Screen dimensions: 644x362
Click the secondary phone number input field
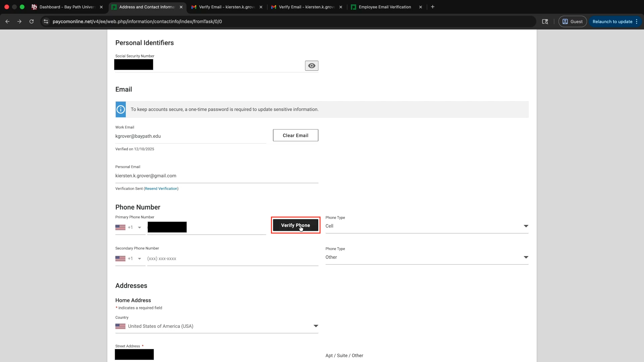tap(231, 259)
